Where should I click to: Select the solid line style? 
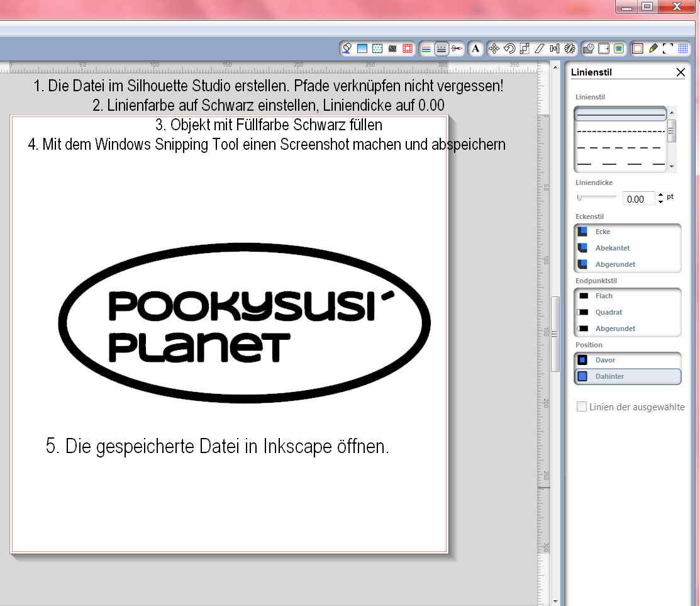point(621,115)
